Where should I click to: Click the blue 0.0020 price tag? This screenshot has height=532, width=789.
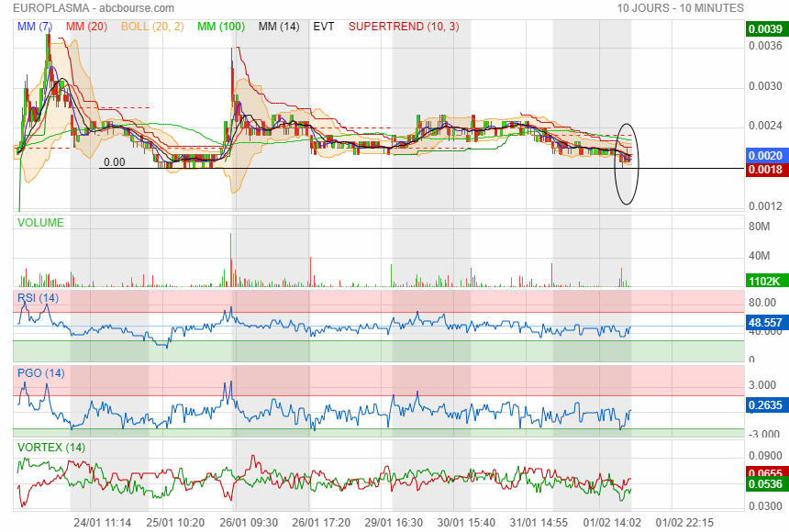coord(765,156)
